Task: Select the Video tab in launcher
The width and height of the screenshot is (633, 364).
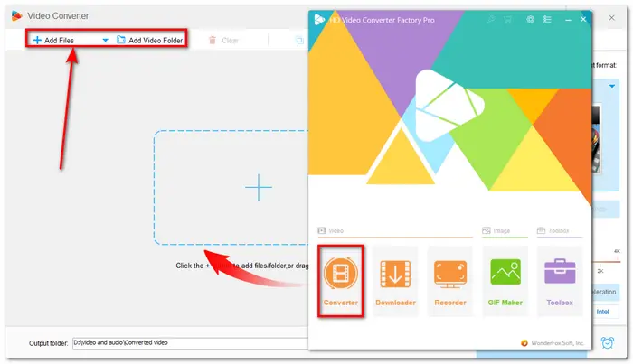Action: 331,230
